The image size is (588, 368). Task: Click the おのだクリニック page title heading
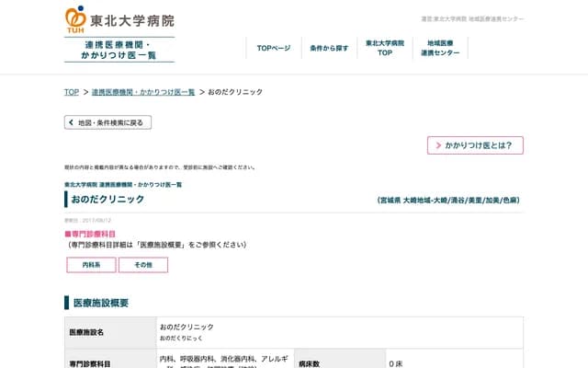tap(107, 199)
